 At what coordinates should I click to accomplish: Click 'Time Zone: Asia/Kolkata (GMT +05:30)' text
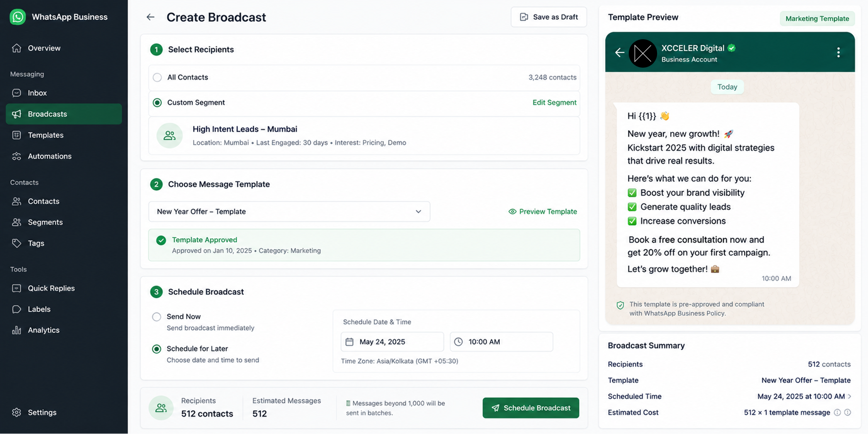400,361
